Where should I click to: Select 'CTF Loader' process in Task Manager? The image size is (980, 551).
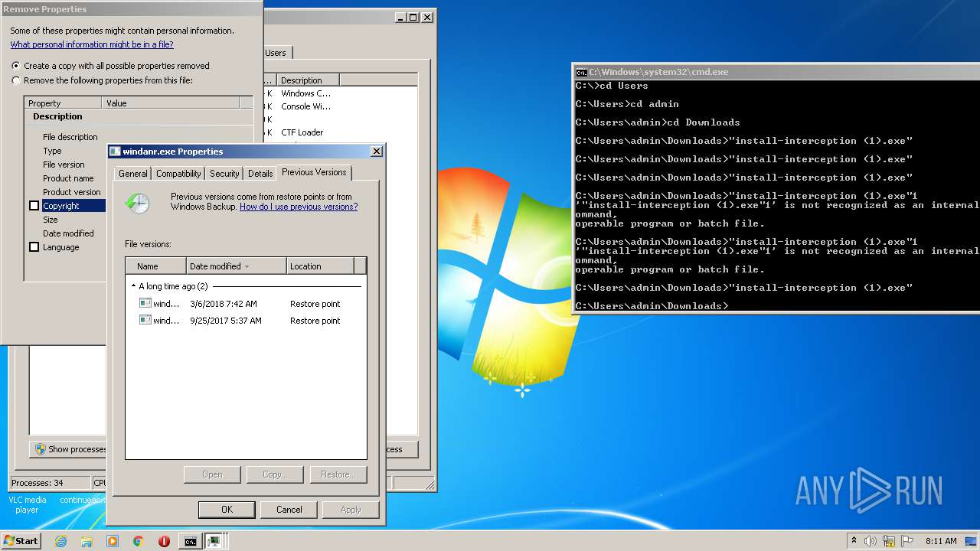(302, 132)
